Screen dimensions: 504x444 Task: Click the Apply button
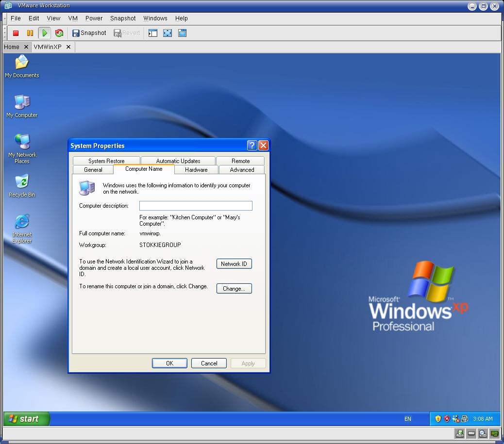click(248, 363)
